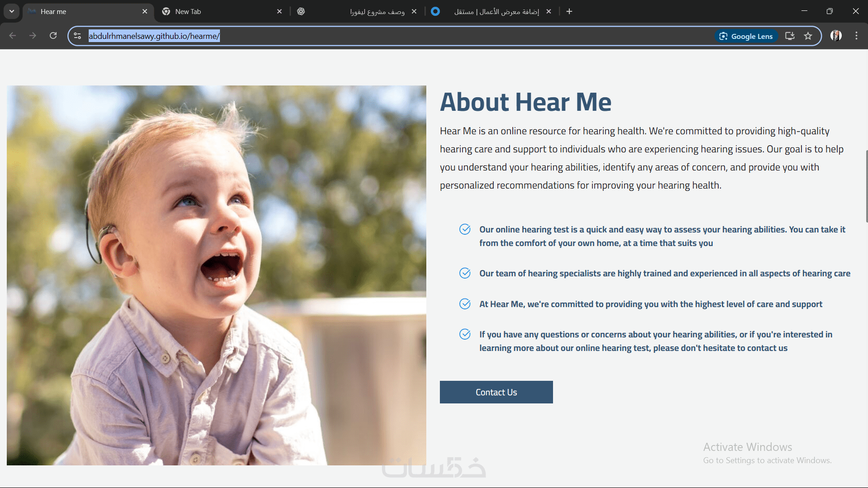Bookmark this page with the star icon
This screenshot has width=868, height=488.
(808, 36)
